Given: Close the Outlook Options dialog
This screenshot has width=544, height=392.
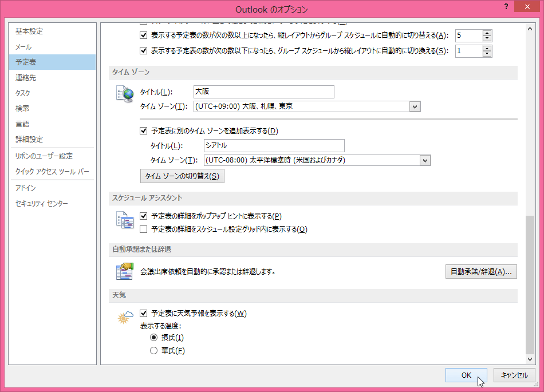Looking at the screenshot, I should coord(527,7).
